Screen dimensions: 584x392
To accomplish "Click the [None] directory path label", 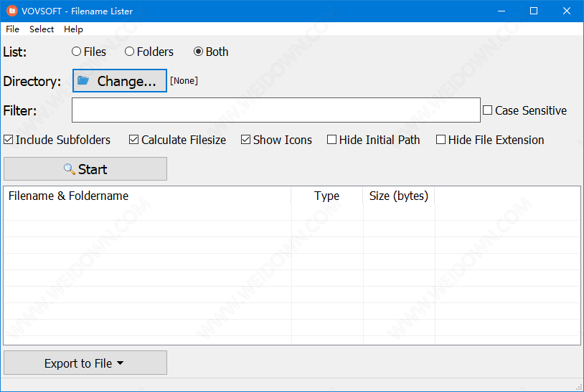I will (x=184, y=81).
